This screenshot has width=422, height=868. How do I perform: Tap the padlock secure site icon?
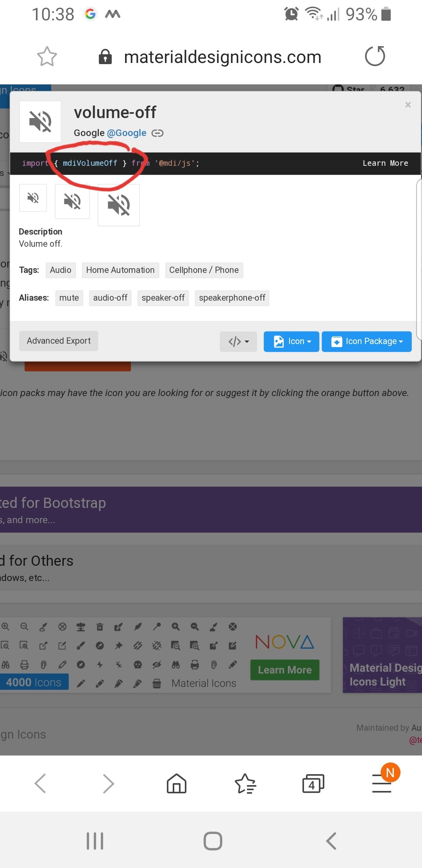(105, 57)
